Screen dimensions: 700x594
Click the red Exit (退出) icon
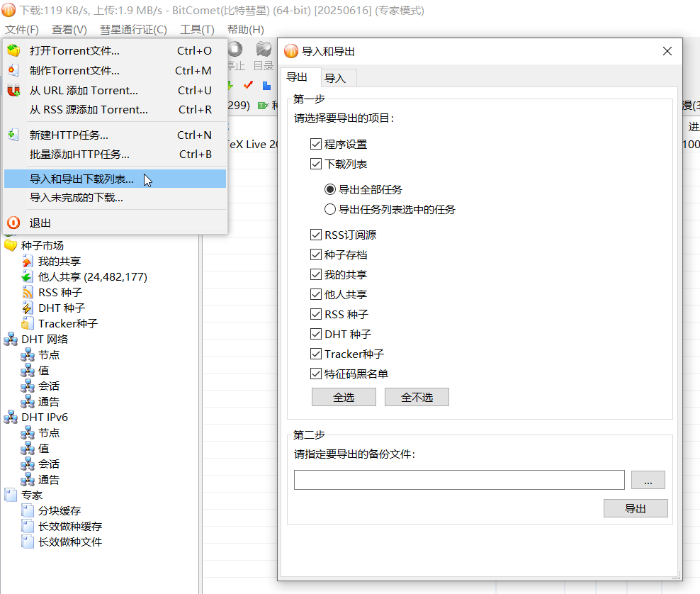[13, 223]
